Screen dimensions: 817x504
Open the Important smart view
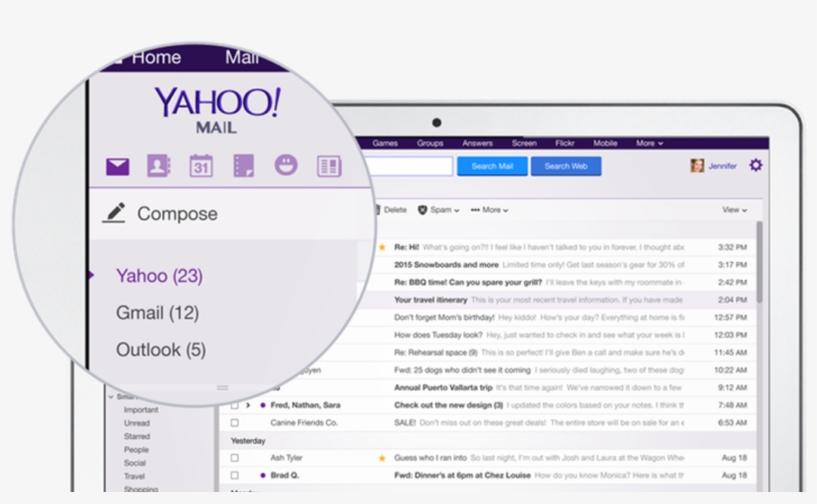click(140, 409)
